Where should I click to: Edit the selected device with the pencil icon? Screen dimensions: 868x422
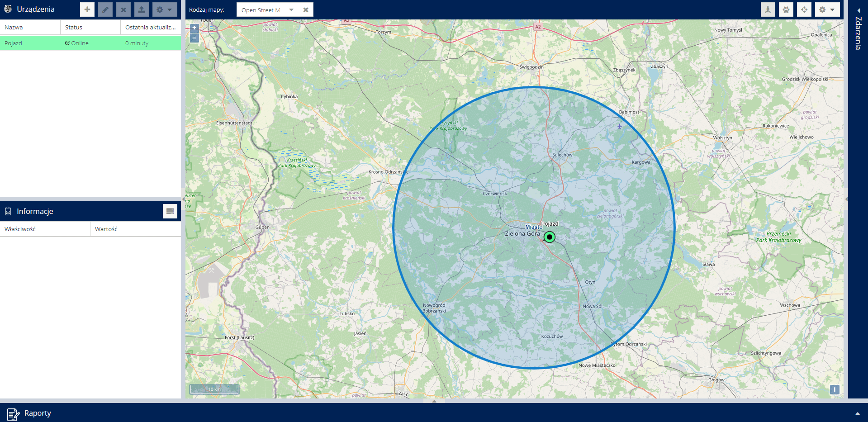tap(105, 9)
